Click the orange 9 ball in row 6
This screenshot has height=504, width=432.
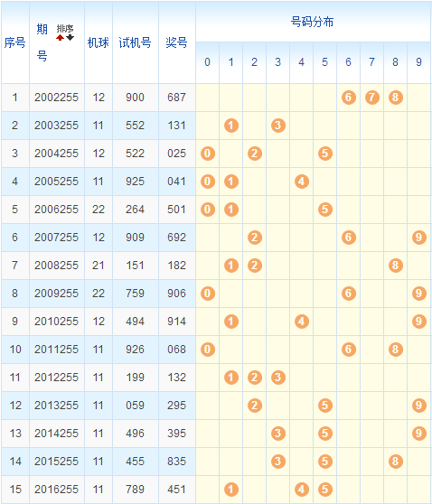419,238
